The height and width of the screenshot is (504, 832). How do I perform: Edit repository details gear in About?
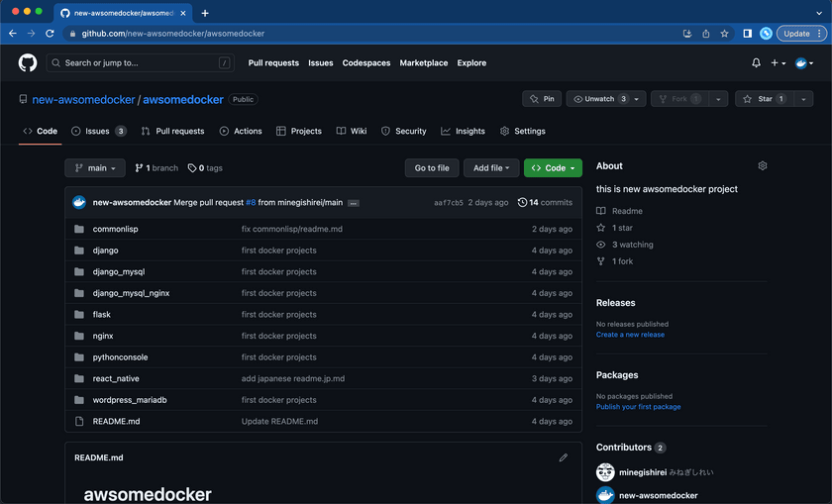[x=763, y=166]
